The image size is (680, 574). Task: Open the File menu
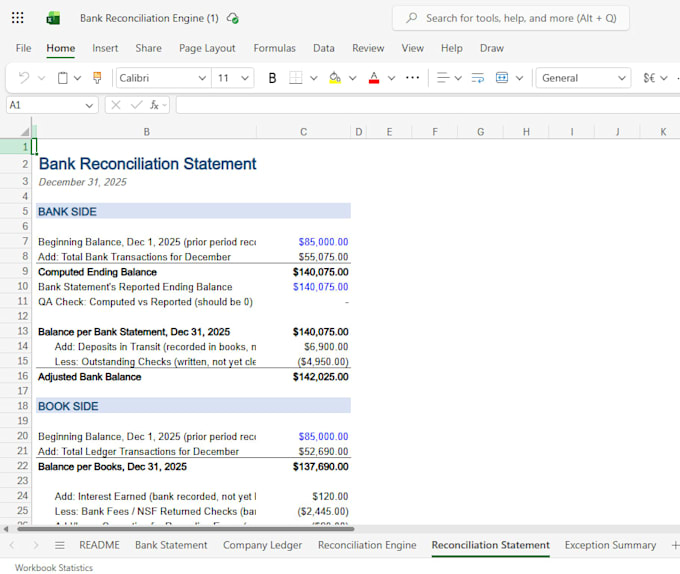coord(23,48)
